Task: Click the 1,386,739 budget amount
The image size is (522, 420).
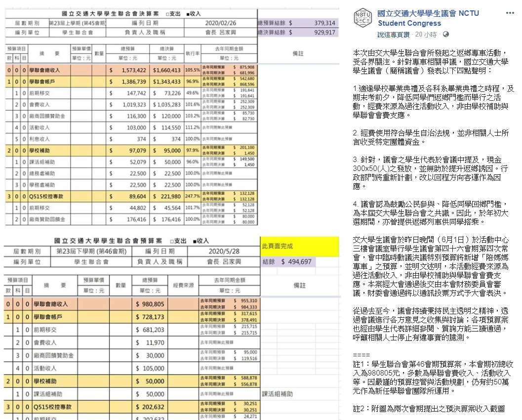Action: [134, 82]
